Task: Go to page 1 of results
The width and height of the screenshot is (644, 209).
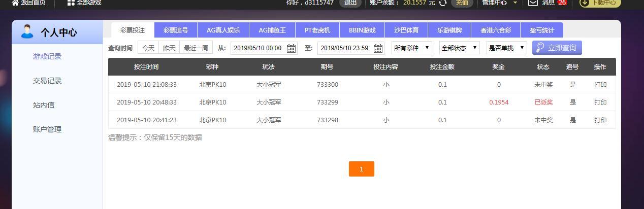Action: pos(362,169)
